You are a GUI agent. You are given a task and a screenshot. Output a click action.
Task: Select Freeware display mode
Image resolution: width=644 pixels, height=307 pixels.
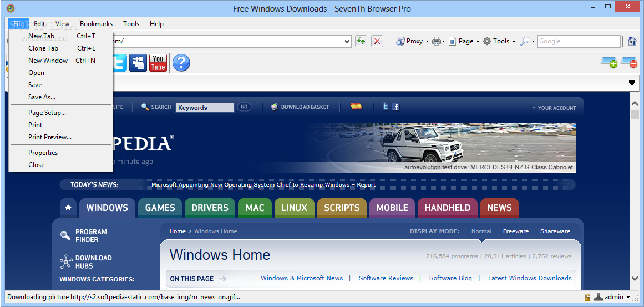(x=516, y=231)
